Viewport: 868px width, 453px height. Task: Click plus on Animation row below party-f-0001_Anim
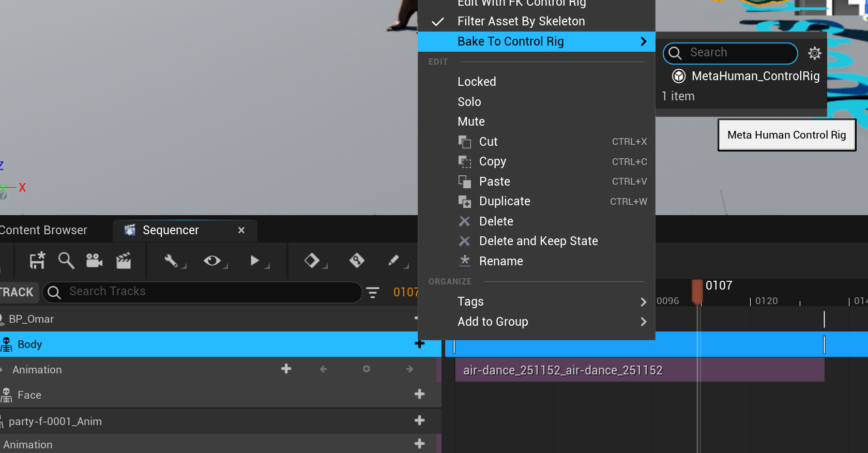[420, 444]
